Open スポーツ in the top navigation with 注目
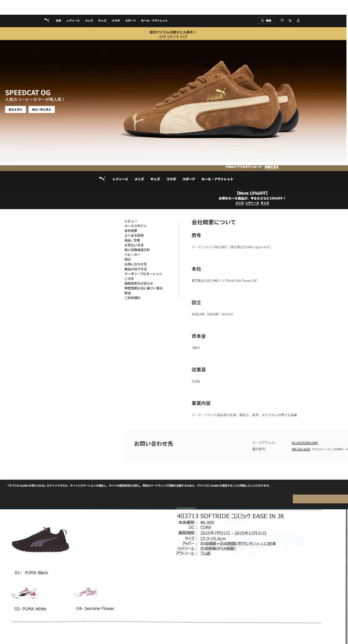Screen dimensions: 348x644 pos(130,21)
